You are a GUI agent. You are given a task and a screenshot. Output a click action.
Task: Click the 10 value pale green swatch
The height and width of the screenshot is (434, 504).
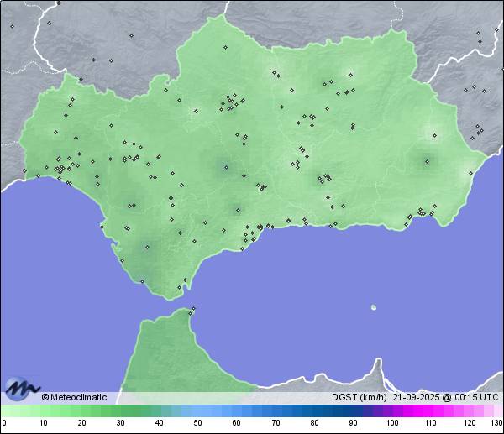point(43,410)
